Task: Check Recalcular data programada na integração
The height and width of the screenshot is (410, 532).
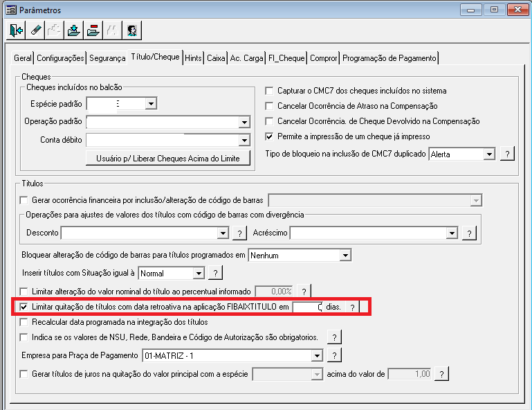Action: tap(24, 322)
